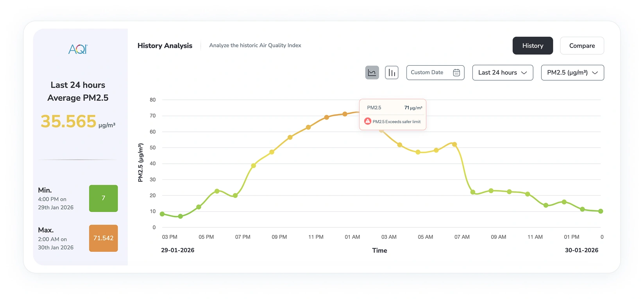This screenshot has width=644, height=299.
Task: Click the orange Max value 71.542 box
Action: pyautogui.click(x=104, y=238)
